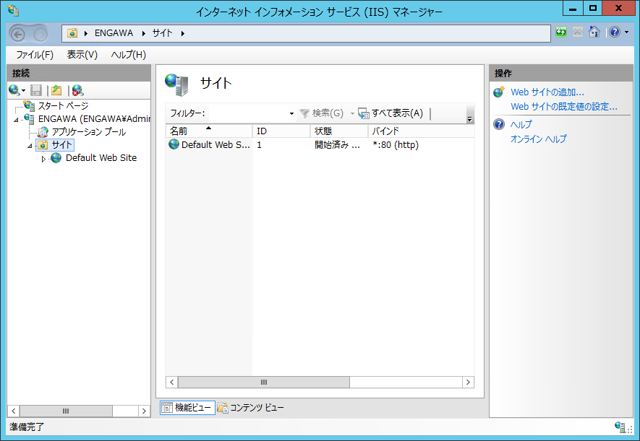Open dropdown arrow next to toolbar Help icon

click(x=627, y=32)
